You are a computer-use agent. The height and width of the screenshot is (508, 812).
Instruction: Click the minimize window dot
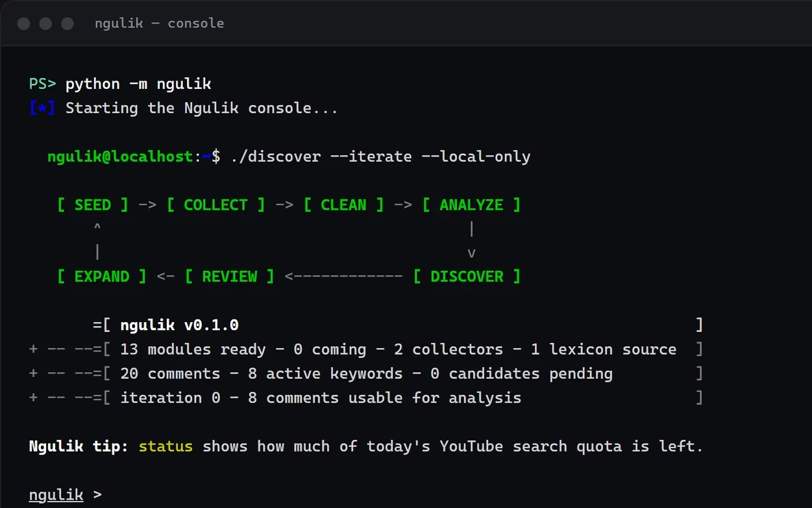tap(45, 24)
